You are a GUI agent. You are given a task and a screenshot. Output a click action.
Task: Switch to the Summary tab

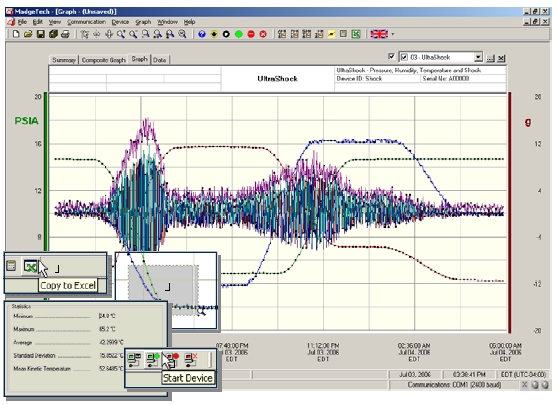click(64, 60)
